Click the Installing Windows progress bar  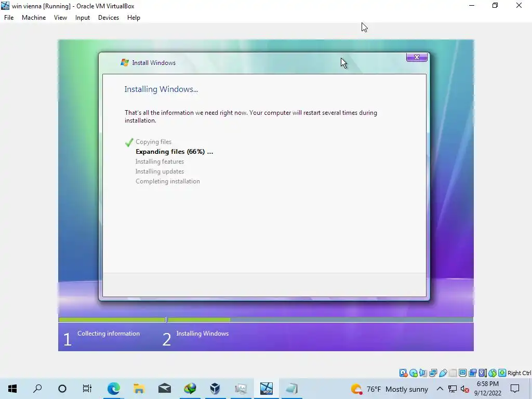tap(320, 320)
